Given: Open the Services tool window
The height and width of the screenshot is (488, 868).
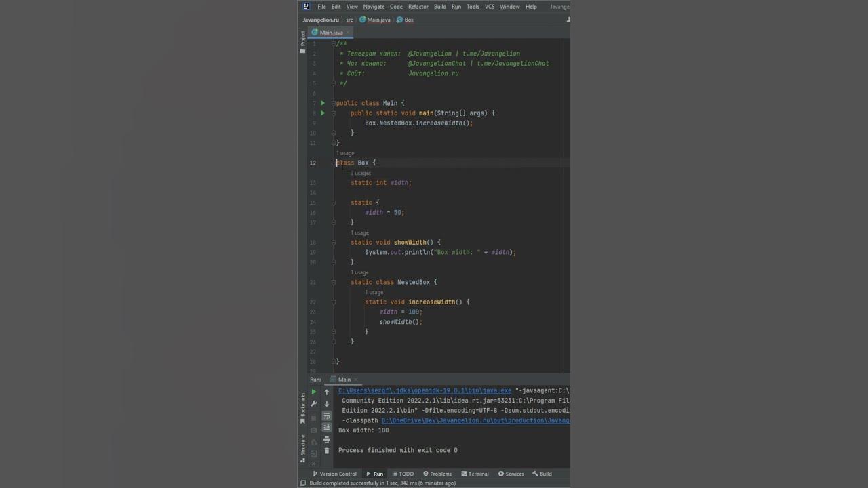Looking at the screenshot, I should [x=511, y=474].
